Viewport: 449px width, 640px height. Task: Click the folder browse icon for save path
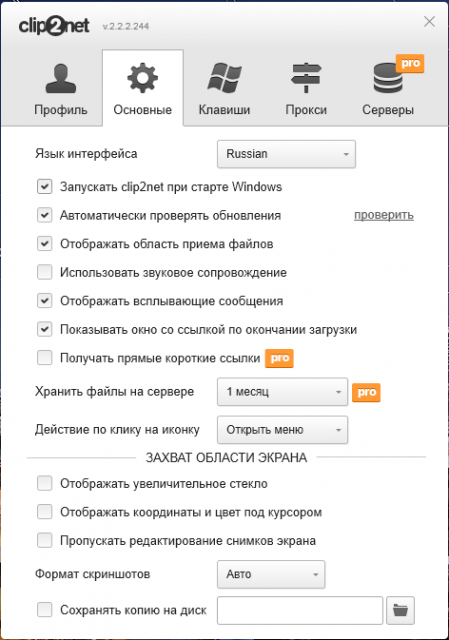400,610
